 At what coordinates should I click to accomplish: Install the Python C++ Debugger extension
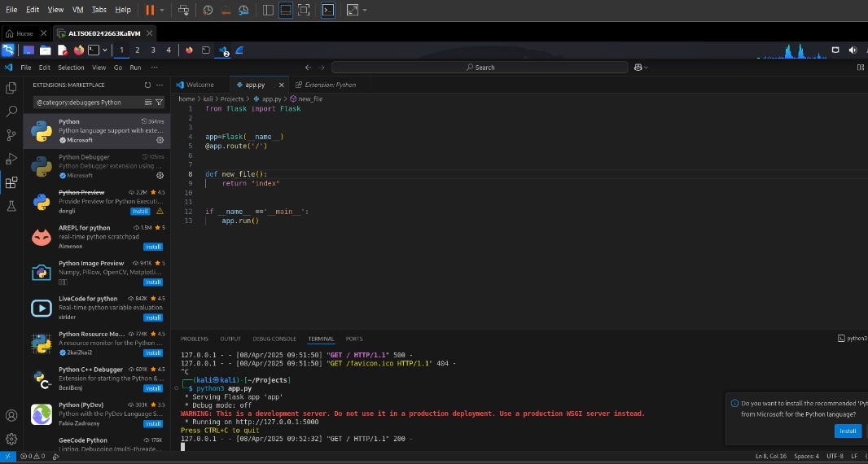point(153,388)
